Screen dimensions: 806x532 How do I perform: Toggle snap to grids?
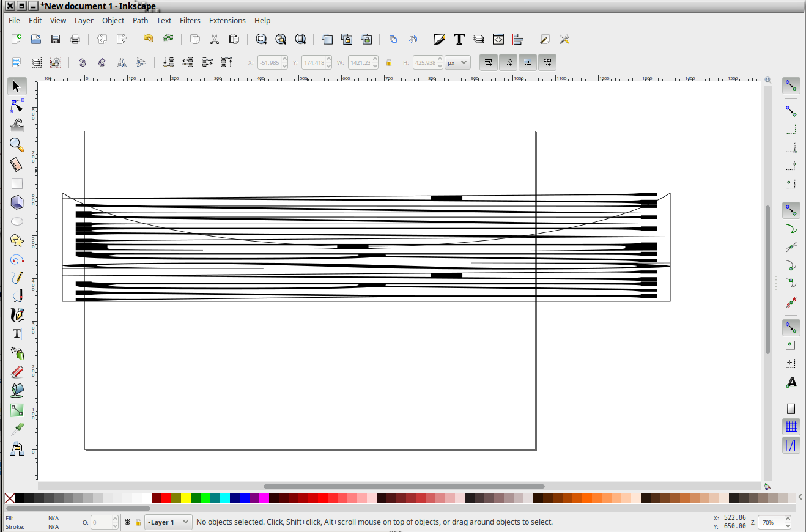(791, 426)
